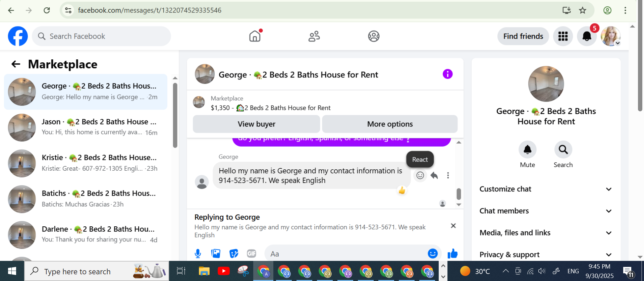Viewport: 644px width, 281px height.
Task: Open File Explorer from taskbar
Action: (x=204, y=271)
